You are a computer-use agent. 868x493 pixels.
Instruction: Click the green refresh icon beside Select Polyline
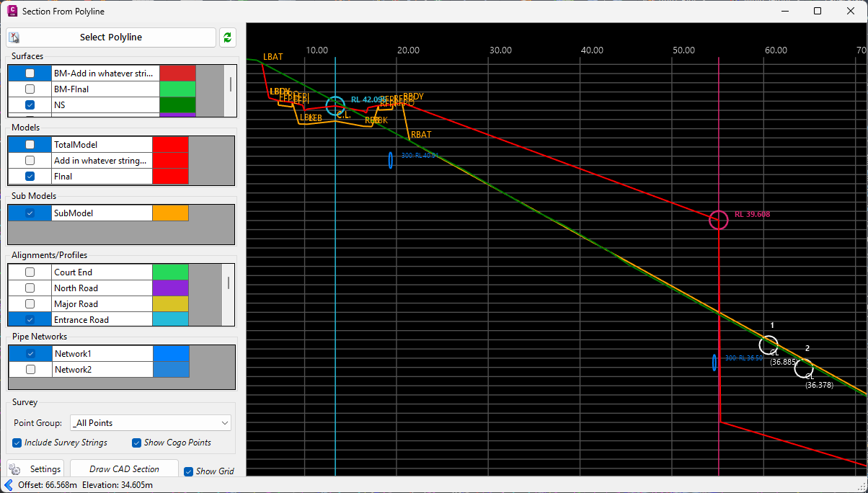tap(228, 37)
